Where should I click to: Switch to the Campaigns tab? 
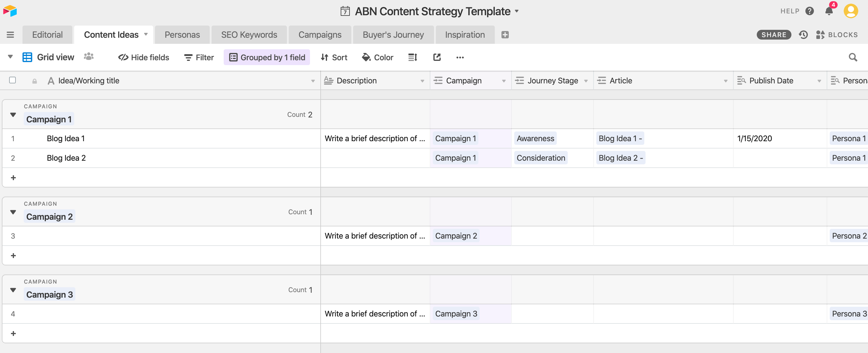tap(320, 34)
